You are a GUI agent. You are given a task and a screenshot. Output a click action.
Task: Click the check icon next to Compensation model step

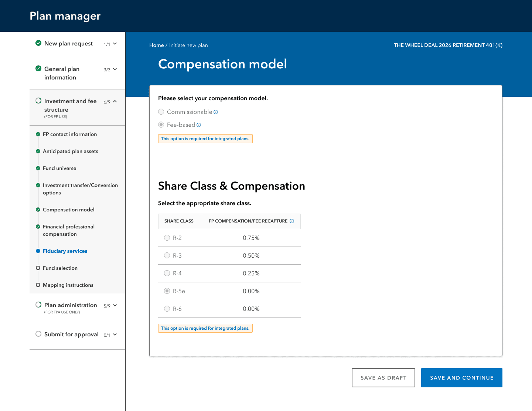coord(38,210)
